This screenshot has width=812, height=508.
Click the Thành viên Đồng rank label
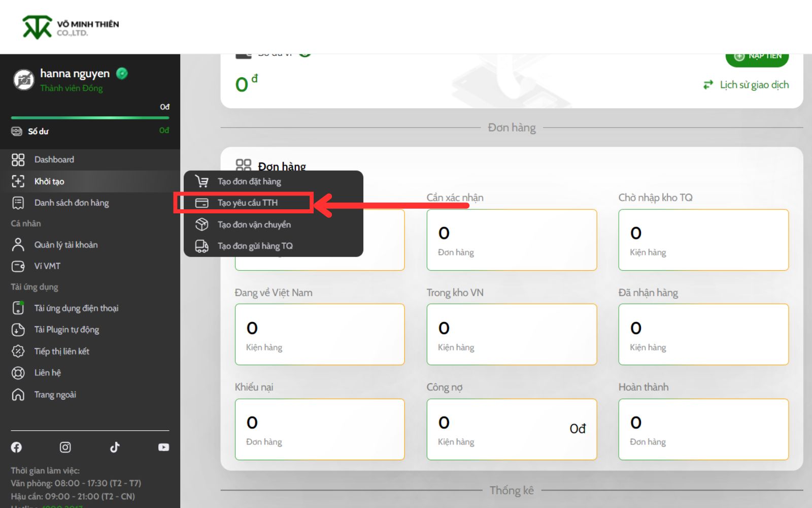pos(72,88)
